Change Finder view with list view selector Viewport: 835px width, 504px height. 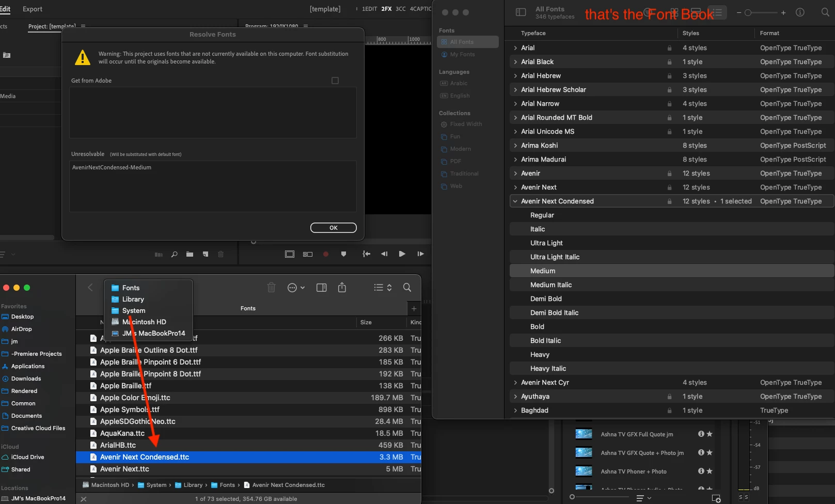coord(383,288)
